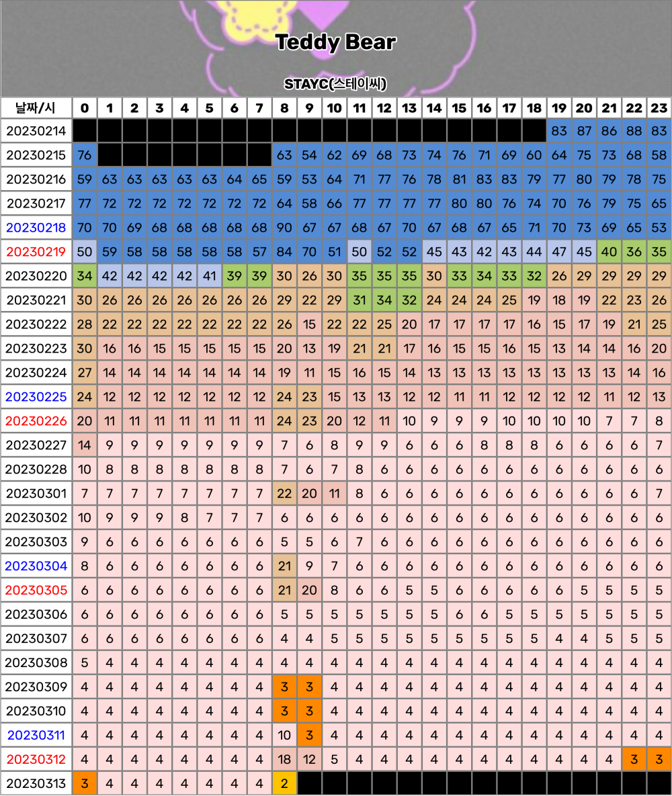Image resolution: width=672 pixels, height=796 pixels.
Task: Click rank '30' at hour 0 on 20230223
Action: (x=84, y=349)
